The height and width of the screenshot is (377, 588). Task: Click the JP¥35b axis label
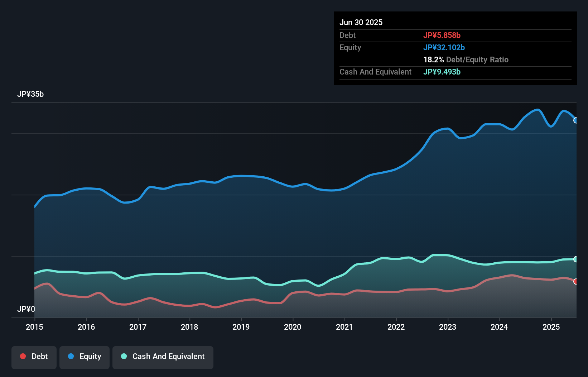pyautogui.click(x=31, y=94)
